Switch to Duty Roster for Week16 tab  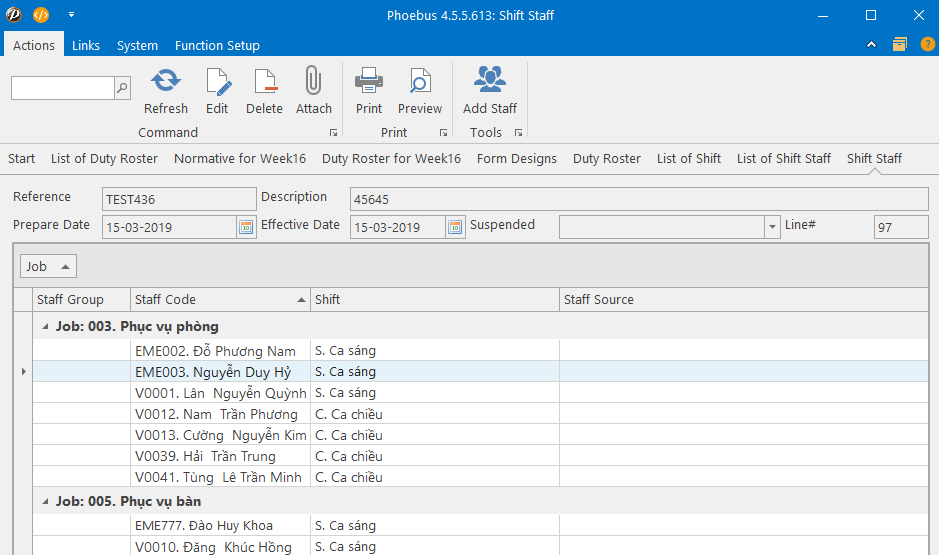tap(391, 159)
